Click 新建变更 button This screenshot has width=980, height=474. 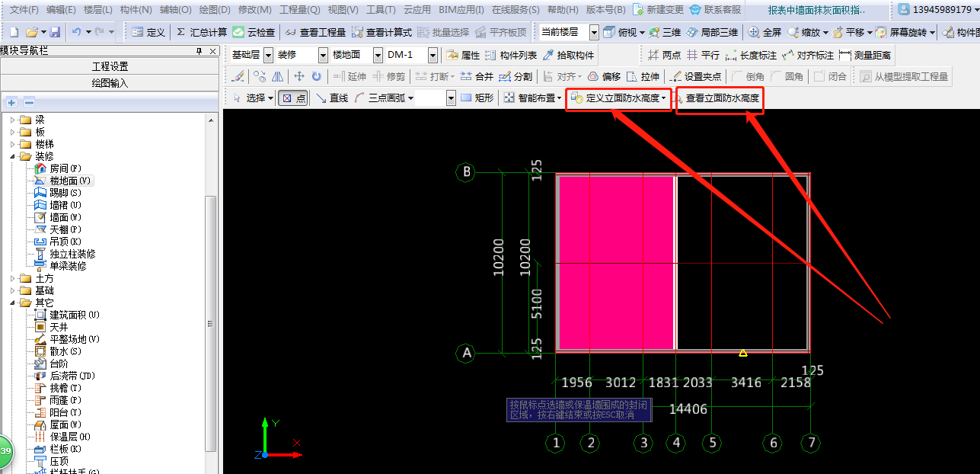(x=658, y=10)
